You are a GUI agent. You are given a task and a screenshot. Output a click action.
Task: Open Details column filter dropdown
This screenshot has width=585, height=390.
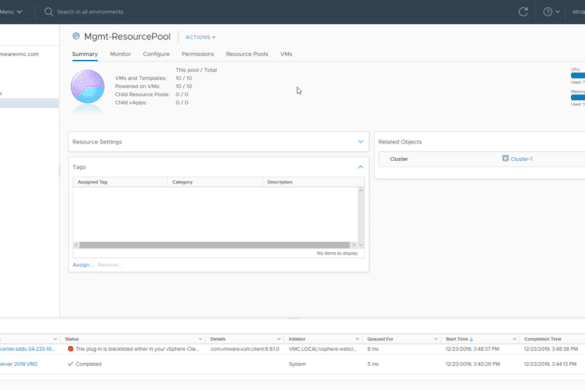click(x=279, y=339)
